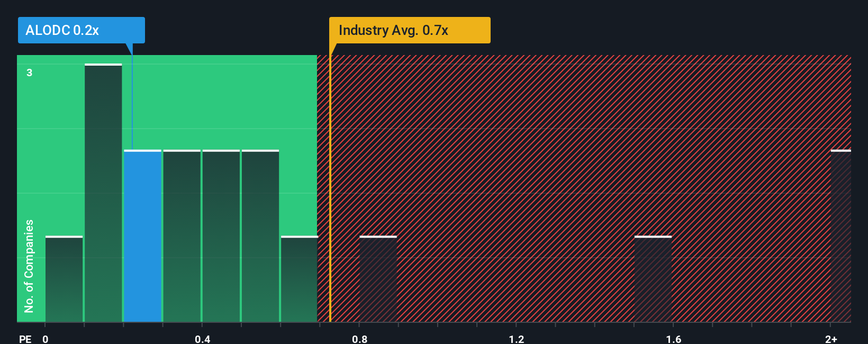Click the '3' y-axis value
868x344 pixels.
pyautogui.click(x=30, y=73)
